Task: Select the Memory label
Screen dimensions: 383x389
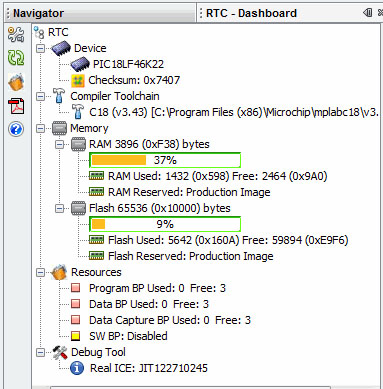Action: pyautogui.click(x=89, y=128)
